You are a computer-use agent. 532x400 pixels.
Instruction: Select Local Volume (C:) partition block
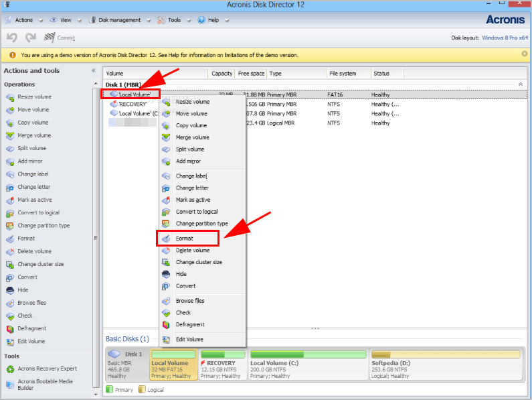coord(308,364)
